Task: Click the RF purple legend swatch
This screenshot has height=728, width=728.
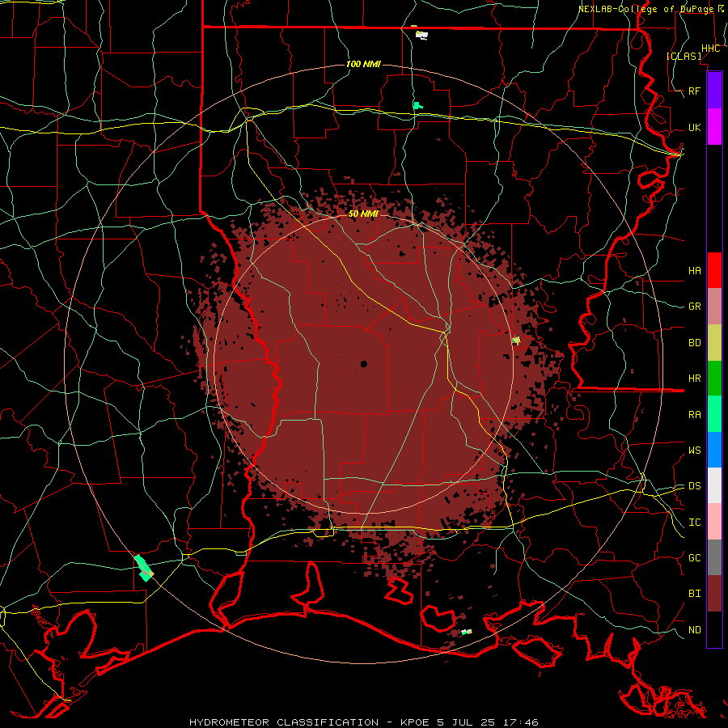Action: point(714,91)
